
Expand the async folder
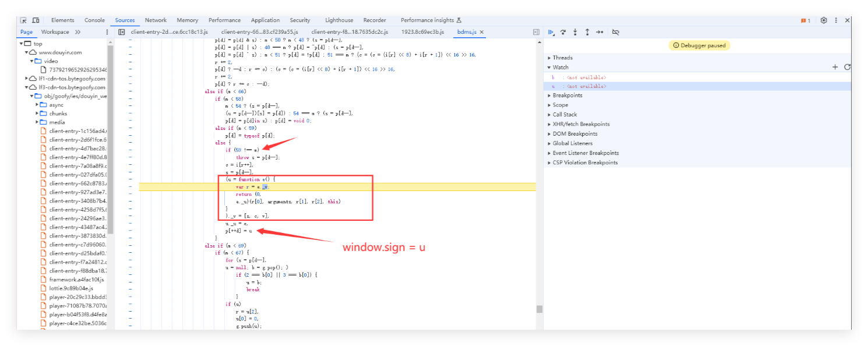[x=37, y=105]
